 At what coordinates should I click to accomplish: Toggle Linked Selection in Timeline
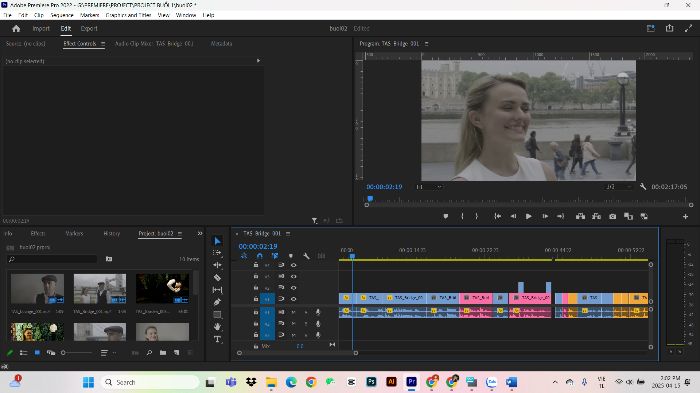275,256
